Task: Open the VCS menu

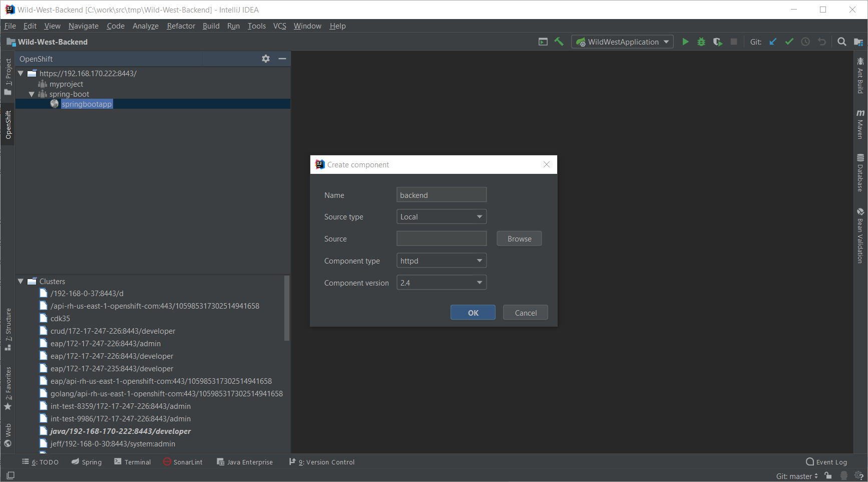Action: click(x=279, y=26)
